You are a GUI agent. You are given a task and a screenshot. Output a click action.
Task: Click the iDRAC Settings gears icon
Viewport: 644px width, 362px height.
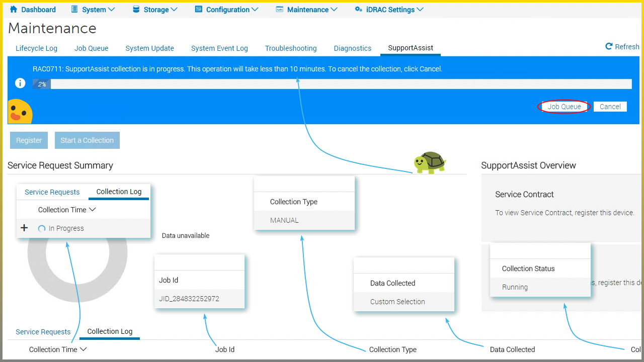tap(358, 9)
